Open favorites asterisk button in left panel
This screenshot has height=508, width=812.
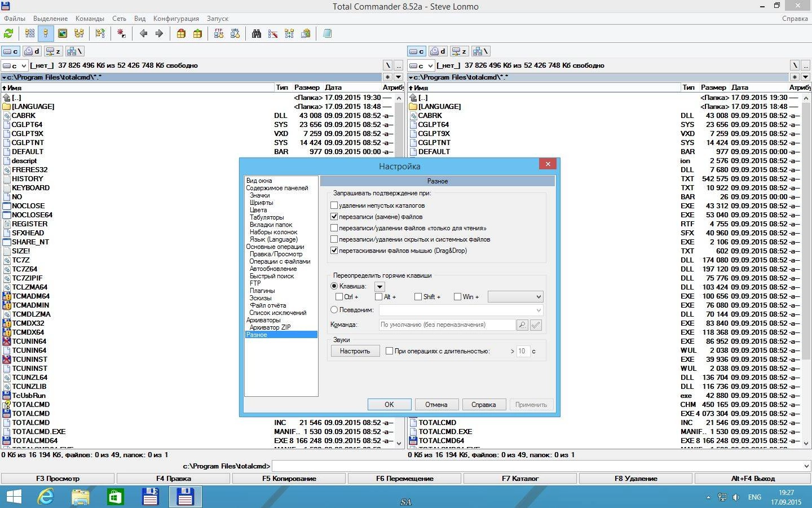[387, 77]
